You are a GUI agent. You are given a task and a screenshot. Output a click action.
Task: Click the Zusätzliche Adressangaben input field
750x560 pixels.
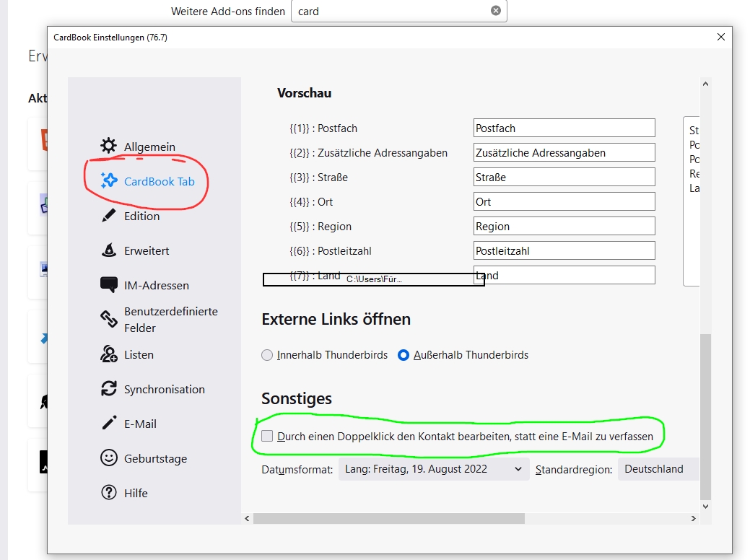[x=564, y=152]
